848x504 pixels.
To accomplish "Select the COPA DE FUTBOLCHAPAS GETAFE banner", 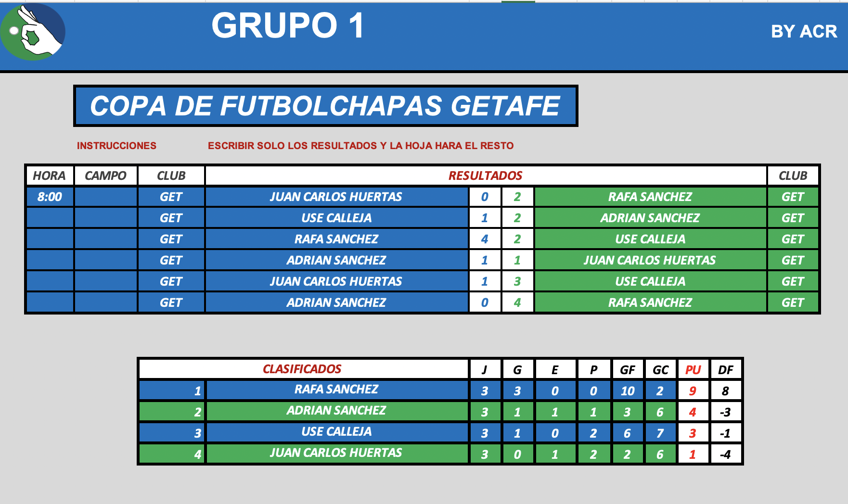I will pos(325,106).
